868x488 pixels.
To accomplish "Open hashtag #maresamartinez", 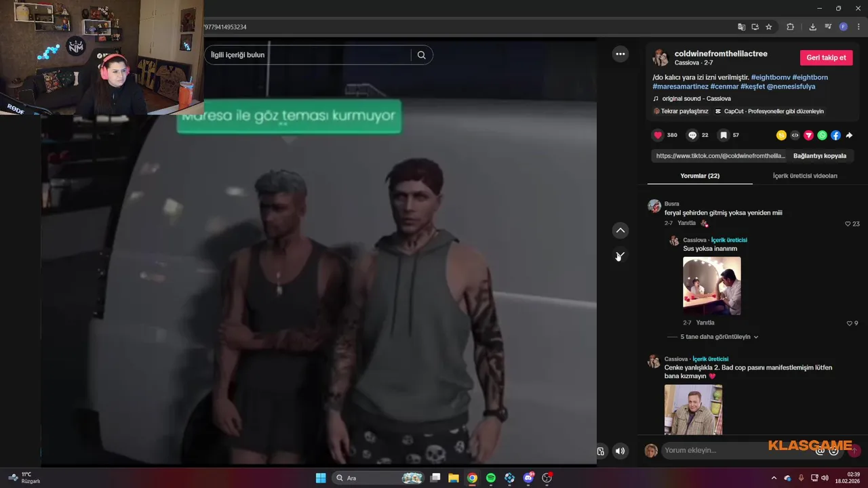I will (680, 87).
